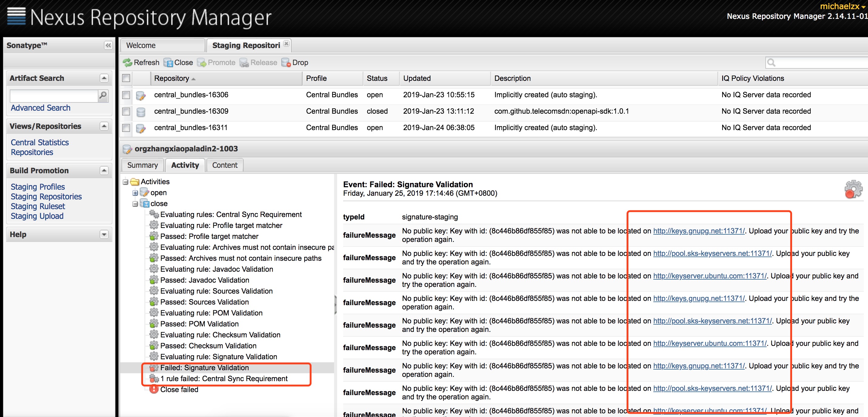This screenshot has width=868, height=417.
Task: Select Passed: Javadoc Validation activity
Action: point(204,280)
